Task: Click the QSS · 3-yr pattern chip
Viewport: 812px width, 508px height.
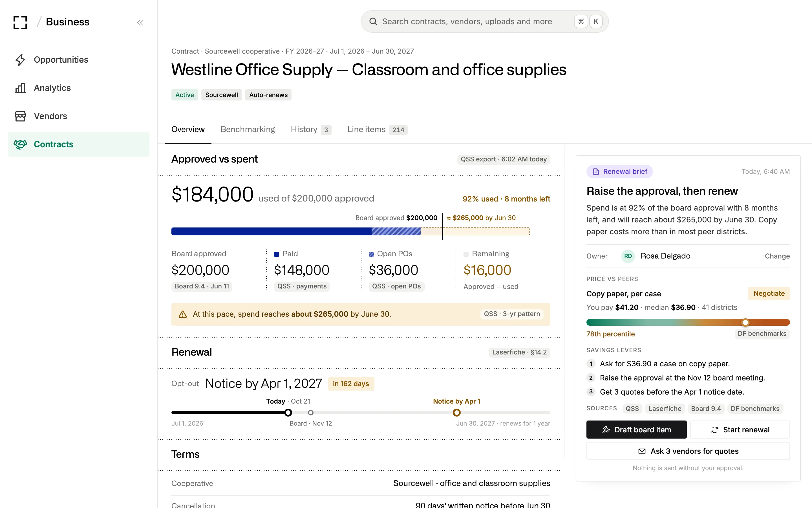Action: click(512, 314)
